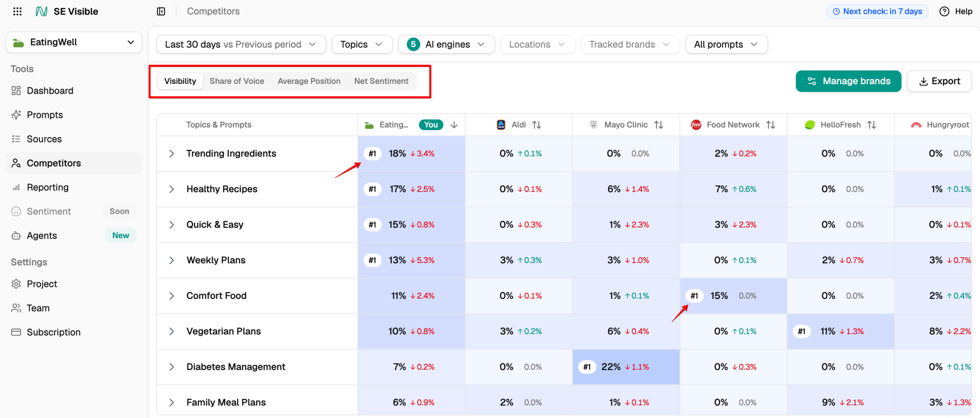Click Next check in 7 days badge
This screenshot has height=418, width=980.
click(x=877, y=11)
